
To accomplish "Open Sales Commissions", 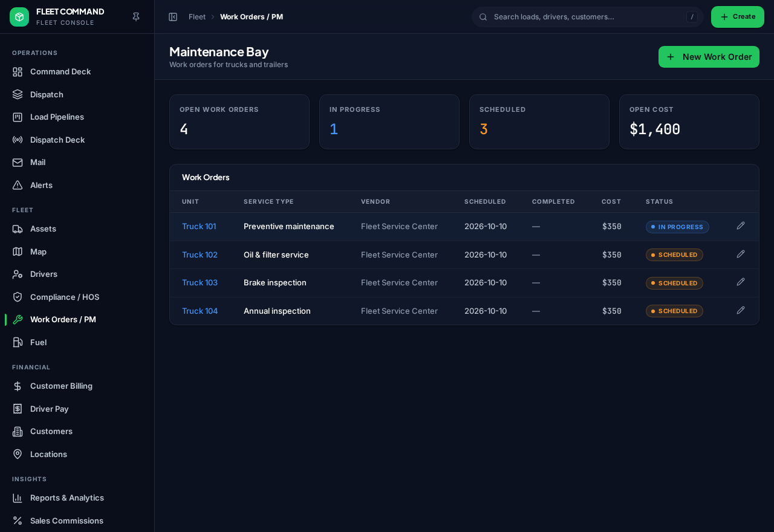I will tap(77, 521).
